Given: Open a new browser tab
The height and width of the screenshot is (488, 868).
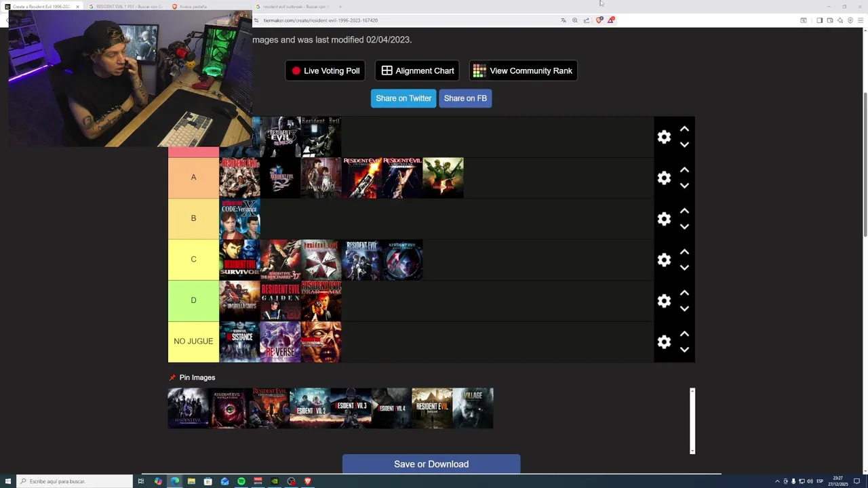Looking at the screenshot, I should point(340,7).
